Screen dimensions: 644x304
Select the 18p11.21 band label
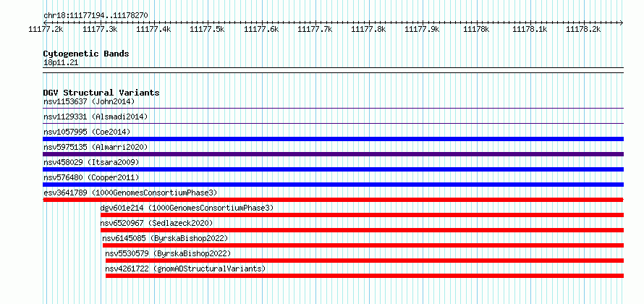click(x=61, y=63)
